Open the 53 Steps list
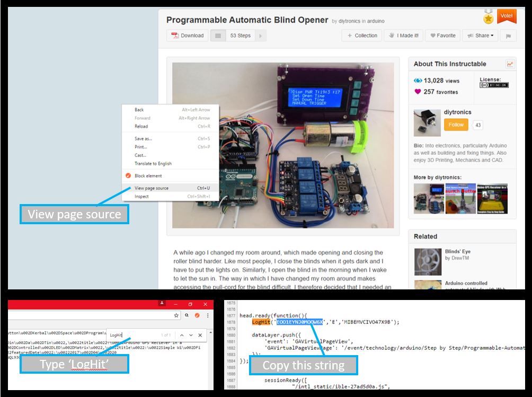This screenshot has height=397, width=532. coord(240,36)
